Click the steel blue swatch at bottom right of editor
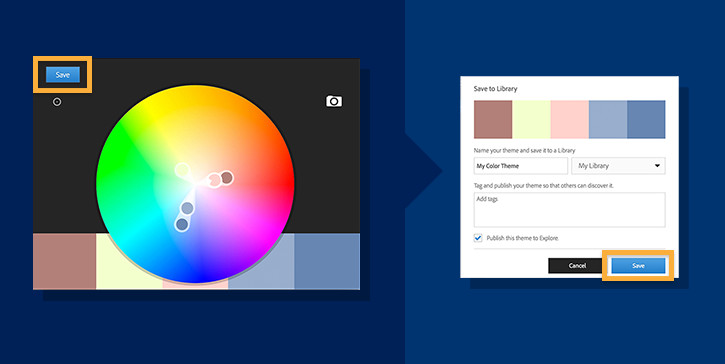Image resolution: width=725 pixels, height=364 pixels. pos(327,261)
